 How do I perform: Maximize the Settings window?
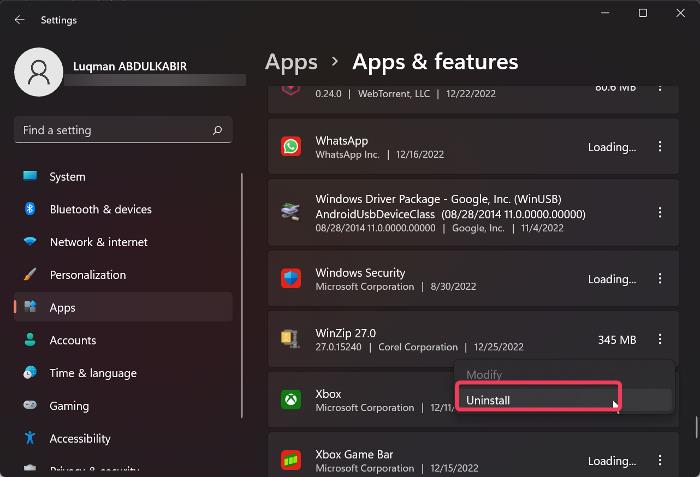[643, 13]
